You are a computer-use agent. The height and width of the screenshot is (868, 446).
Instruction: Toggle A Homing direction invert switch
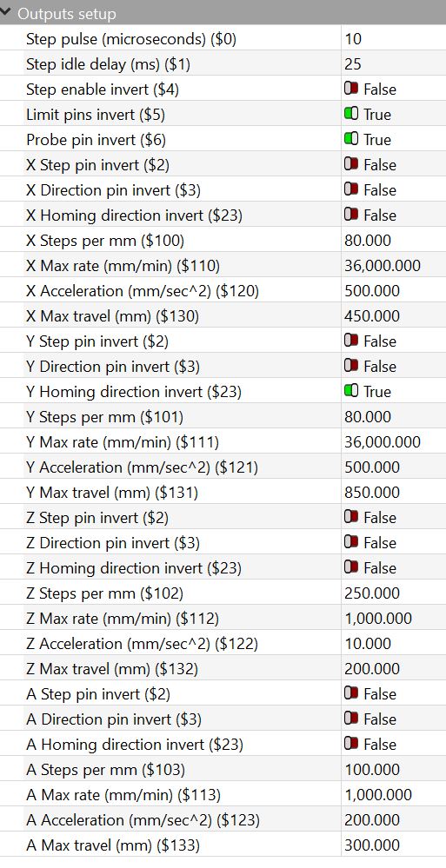(351, 744)
